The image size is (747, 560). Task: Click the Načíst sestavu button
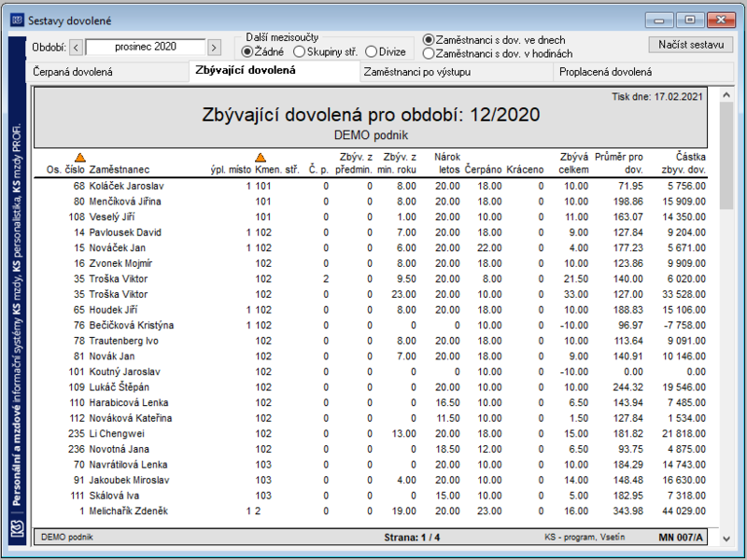(x=691, y=45)
